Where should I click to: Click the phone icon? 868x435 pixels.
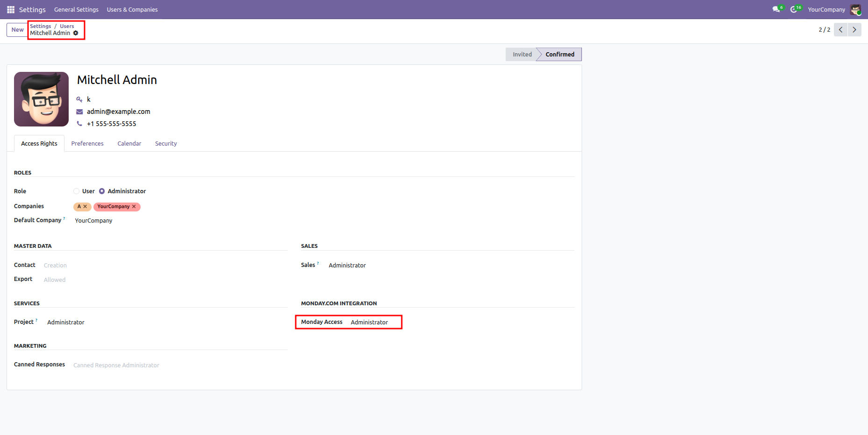point(79,124)
